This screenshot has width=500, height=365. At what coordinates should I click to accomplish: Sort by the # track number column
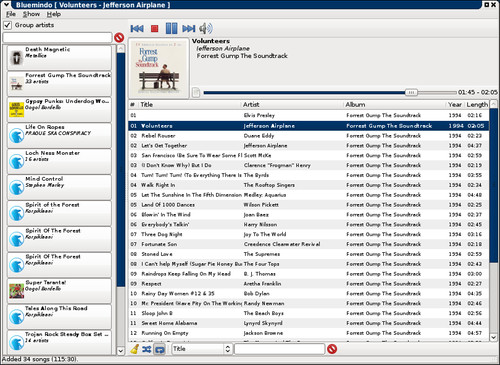tap(133, 105)
